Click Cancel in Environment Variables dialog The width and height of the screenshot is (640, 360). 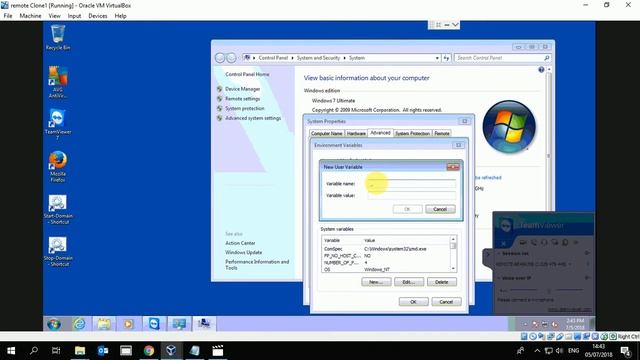click(x=446, y=302)
